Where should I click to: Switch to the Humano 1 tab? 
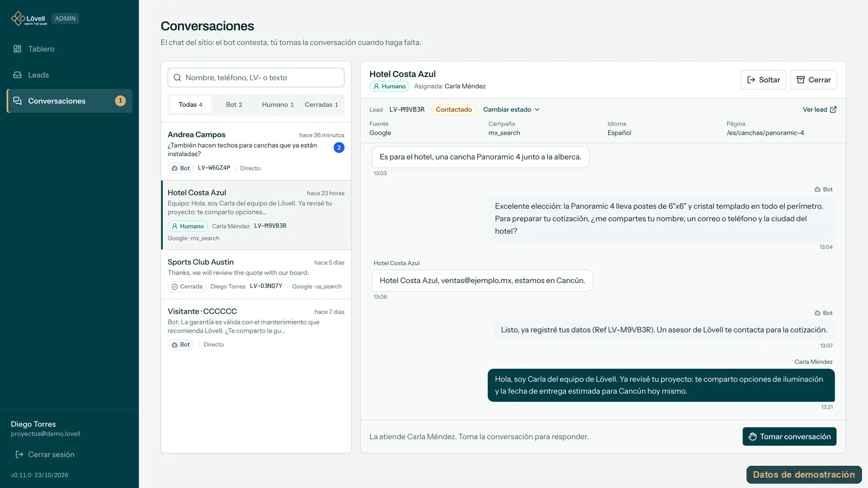tap(278, 105)
